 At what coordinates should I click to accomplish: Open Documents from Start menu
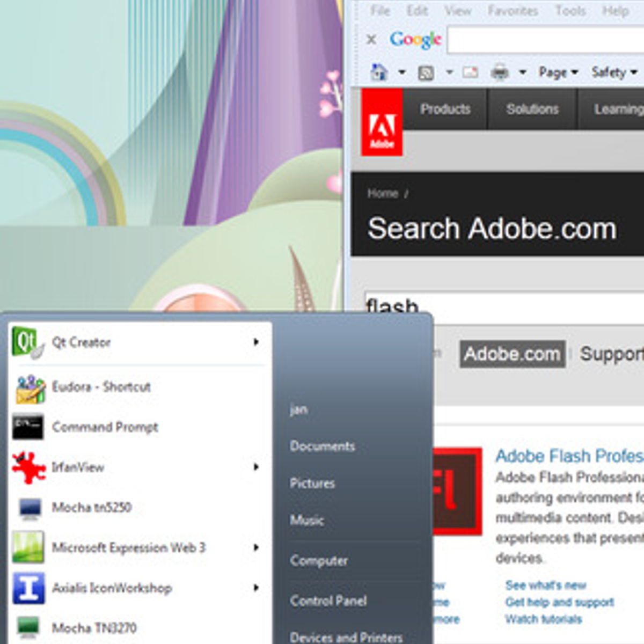323,447
